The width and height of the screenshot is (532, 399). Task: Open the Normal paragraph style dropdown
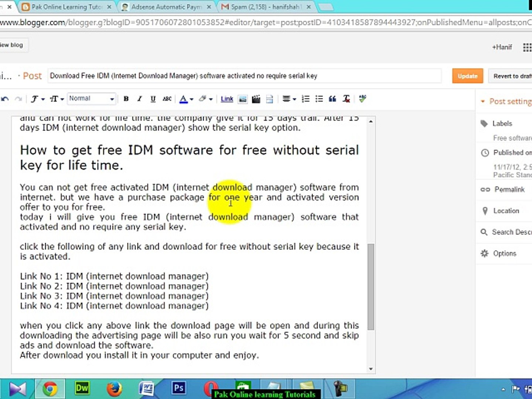[92, 99]
